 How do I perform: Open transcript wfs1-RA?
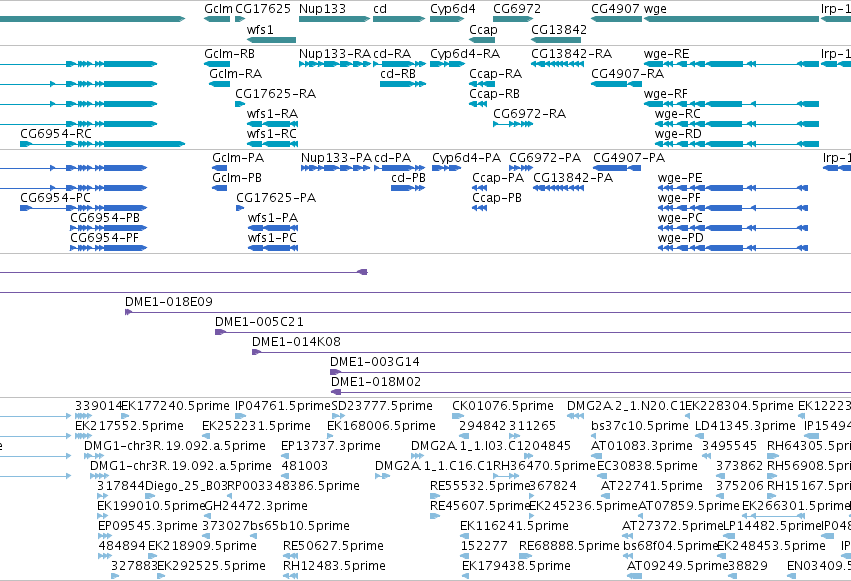(272, 113)
